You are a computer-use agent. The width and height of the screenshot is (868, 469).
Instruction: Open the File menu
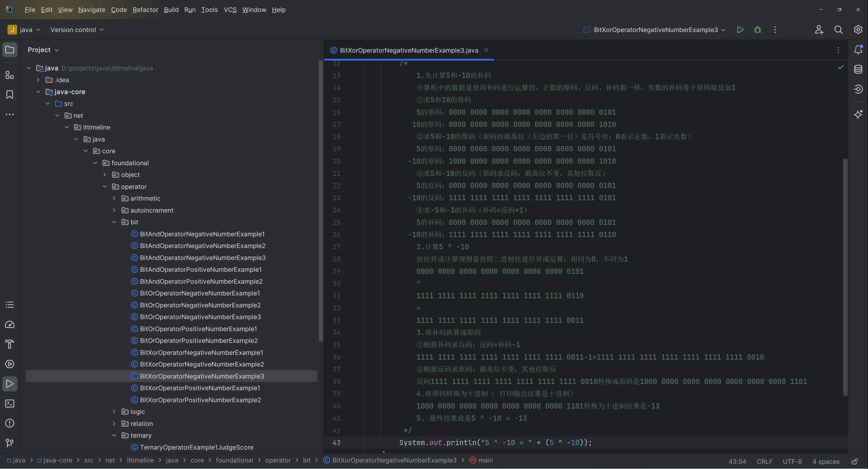30,10
